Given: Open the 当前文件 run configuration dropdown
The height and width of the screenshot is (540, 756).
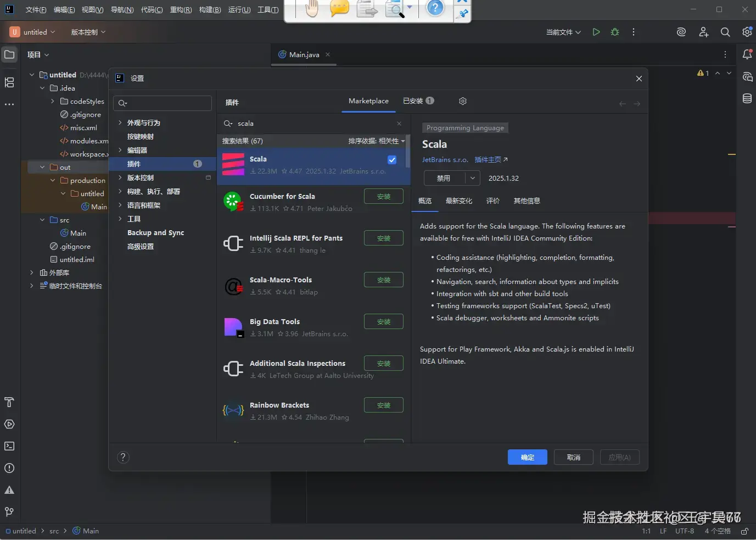Looking at the screenshot, I should coord(563,32).
